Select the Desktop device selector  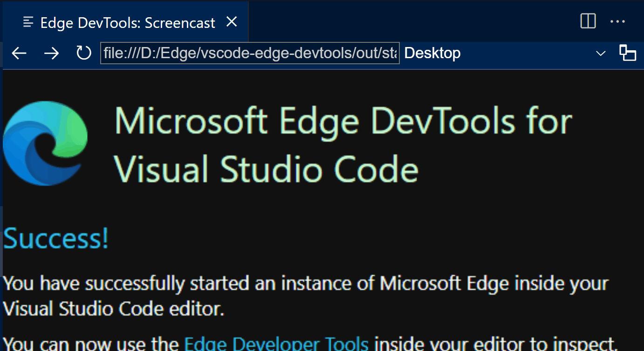432,53
